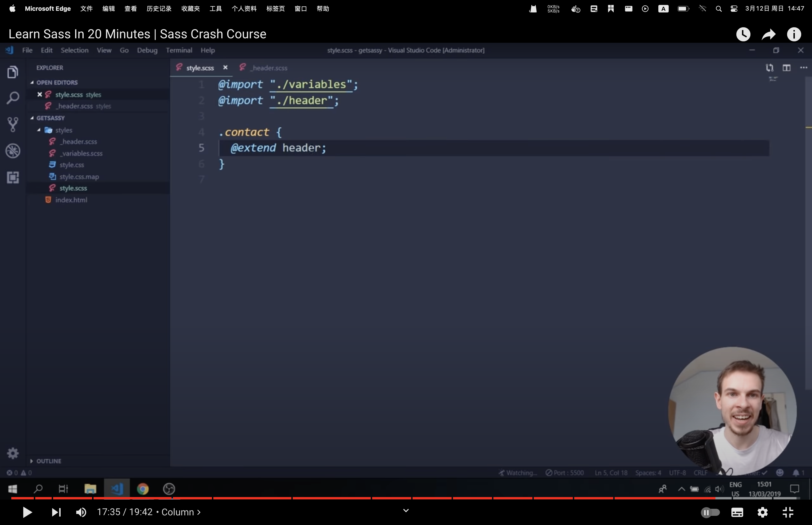
Task: Open the macOS 收藏夹 menu
Action: pos(191,8)
